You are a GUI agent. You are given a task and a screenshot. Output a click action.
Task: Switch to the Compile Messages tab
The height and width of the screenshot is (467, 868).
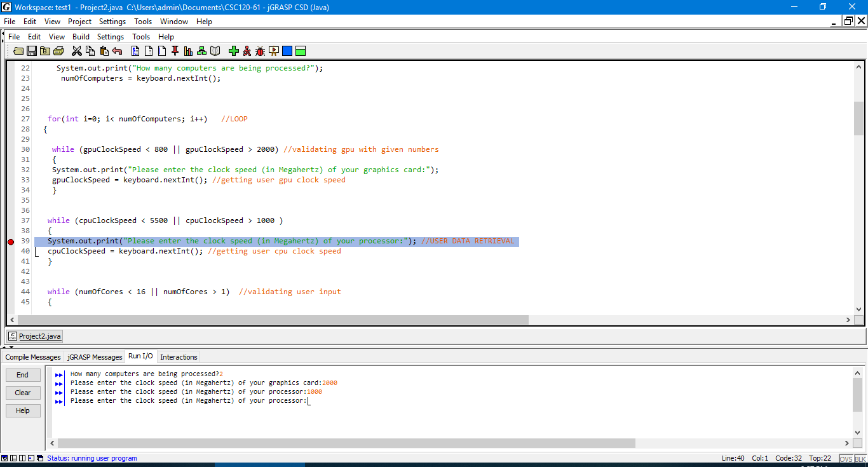tap(32, 357)
